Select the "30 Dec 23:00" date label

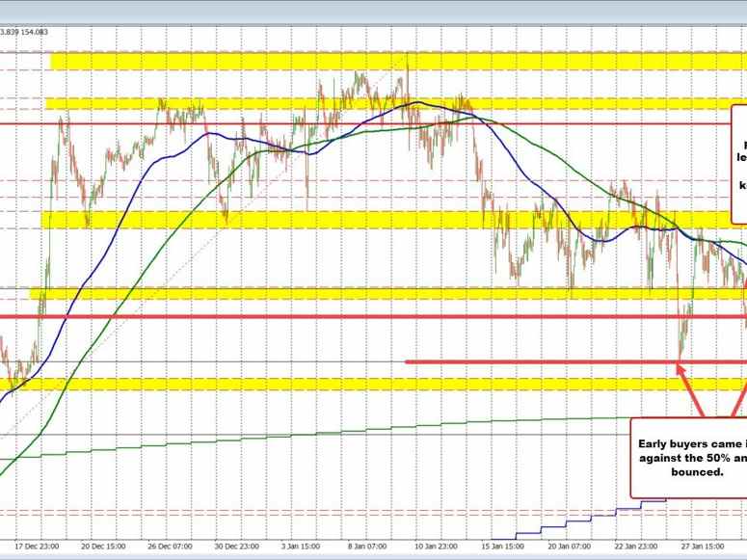click(237, 546)
